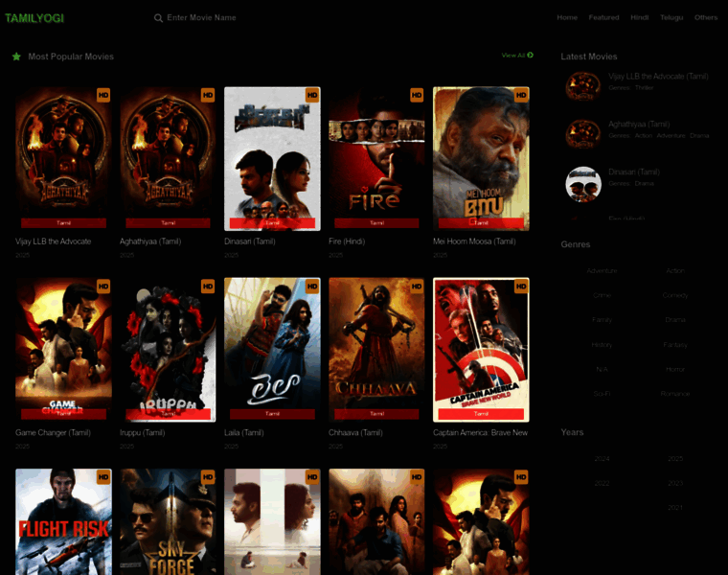Open the Chhaava movie poster
This screenshot has height=575, width=728.
[x=376, y=350]
